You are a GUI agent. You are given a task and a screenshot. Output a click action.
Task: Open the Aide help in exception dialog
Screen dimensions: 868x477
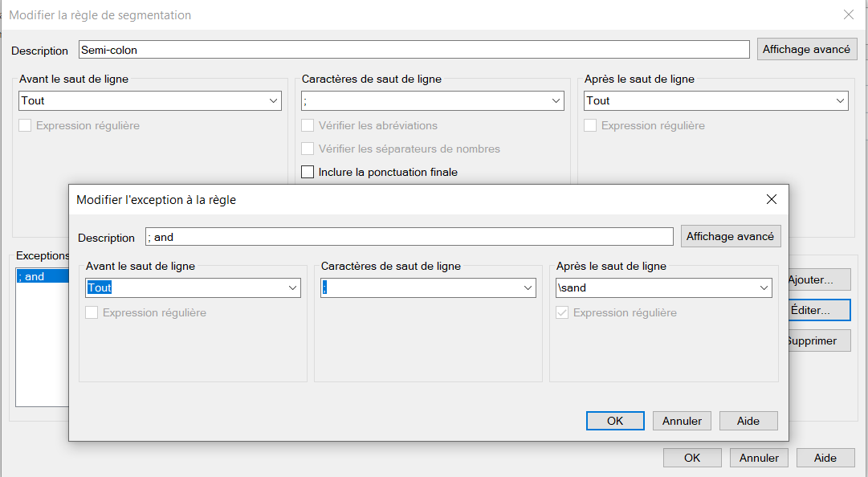click(x=748, y=420)
